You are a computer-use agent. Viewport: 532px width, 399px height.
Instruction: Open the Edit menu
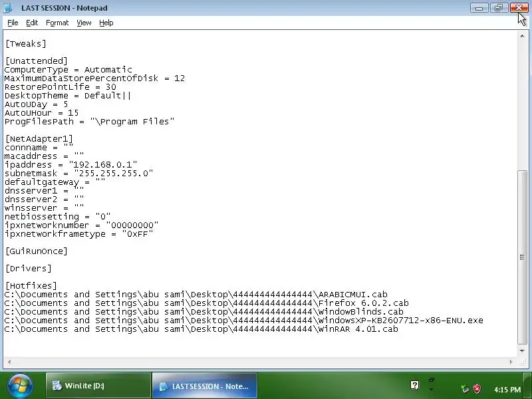(32, 23)
